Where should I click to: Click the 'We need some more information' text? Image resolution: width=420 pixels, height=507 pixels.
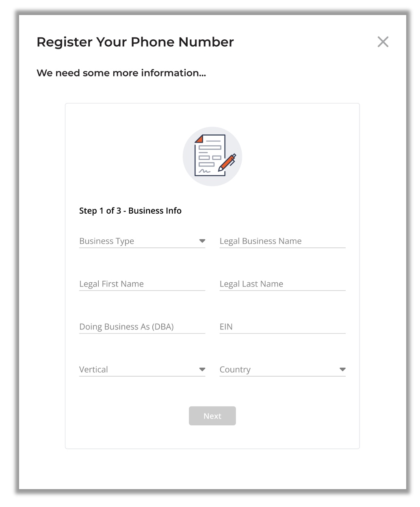121,73
